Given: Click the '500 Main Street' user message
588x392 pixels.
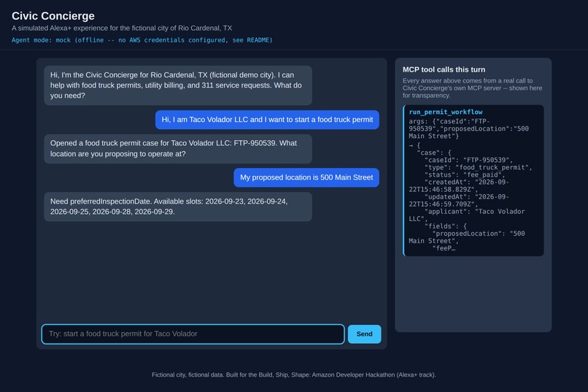Looking at the screenshot, I should click(306, 177).
